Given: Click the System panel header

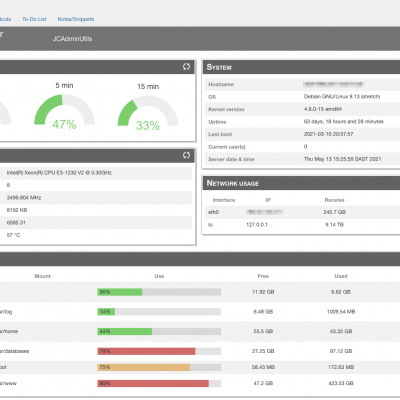Looking at the screenshot, I should [x=301, y=67].
